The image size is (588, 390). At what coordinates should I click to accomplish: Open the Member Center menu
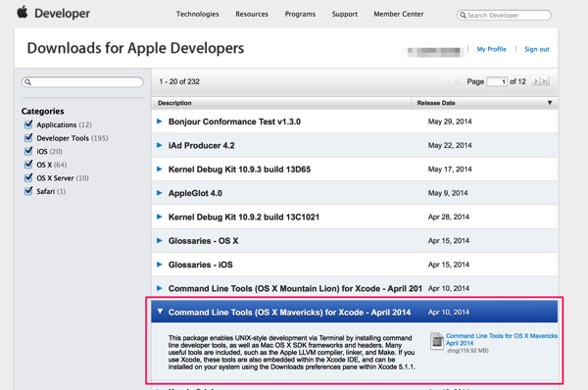click(399, 14)
